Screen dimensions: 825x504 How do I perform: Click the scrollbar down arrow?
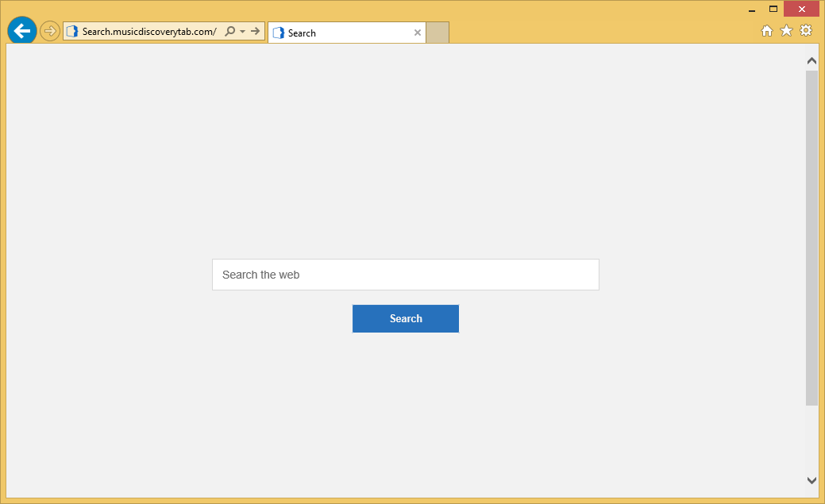(x=812, y=480)
